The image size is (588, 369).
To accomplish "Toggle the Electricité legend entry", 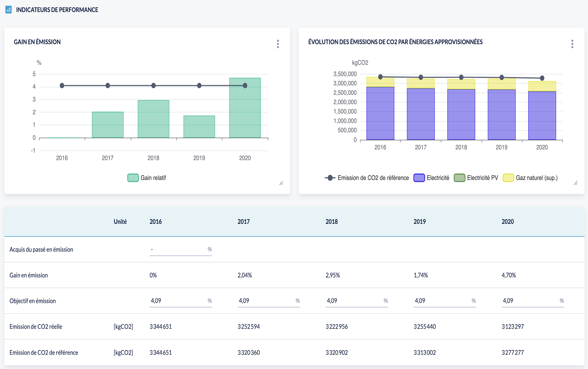I will tap(431, 178).
